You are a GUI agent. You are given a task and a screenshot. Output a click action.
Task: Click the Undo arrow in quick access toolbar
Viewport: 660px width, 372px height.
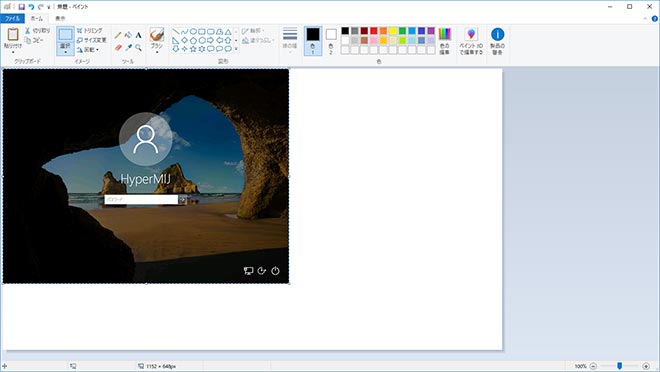coord(31,7)
